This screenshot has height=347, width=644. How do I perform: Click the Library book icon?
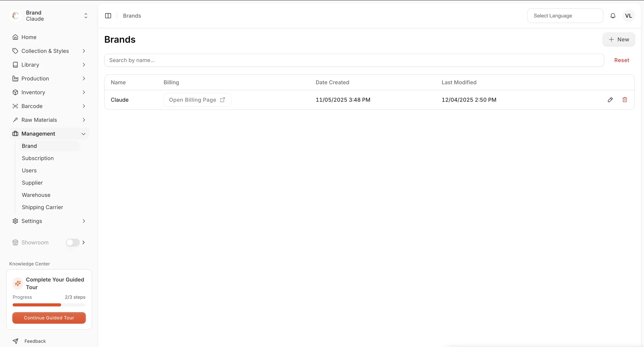click(15, 65)
